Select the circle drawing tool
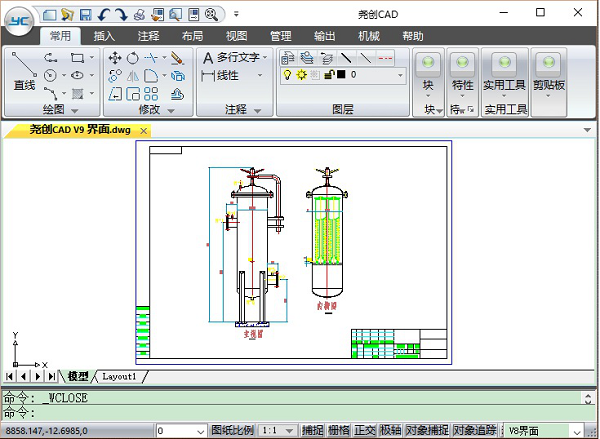600x439 pixels. pos(50,75)
